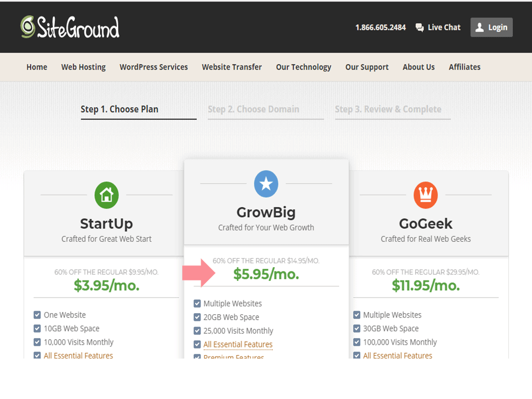Viewport: 532px width, 399px height.
Task: Toggle 30GB Web Space checkbox
Action: coord(356,329)
